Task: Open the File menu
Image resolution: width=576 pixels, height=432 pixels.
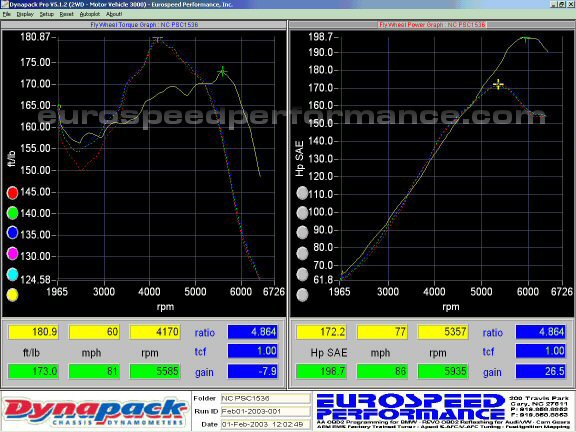Action: 7,14
